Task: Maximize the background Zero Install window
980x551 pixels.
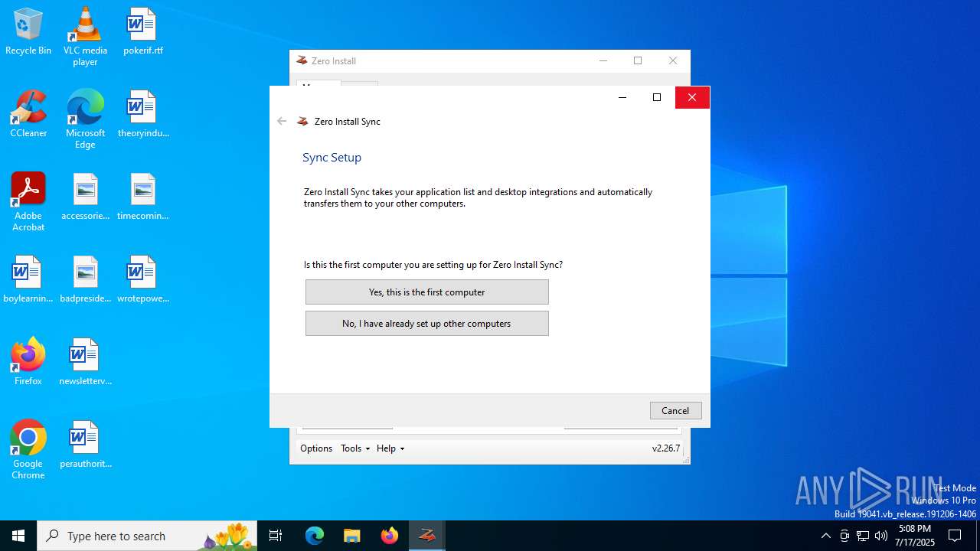Action: pos(638,60)
